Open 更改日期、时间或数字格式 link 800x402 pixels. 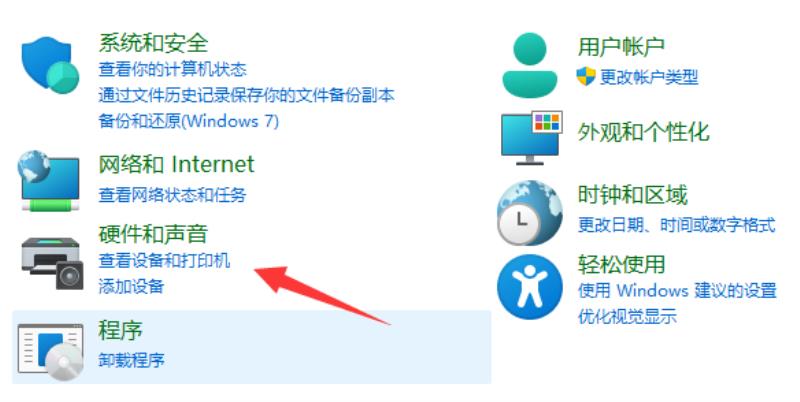pyautogui.click(x=676, y=224)
